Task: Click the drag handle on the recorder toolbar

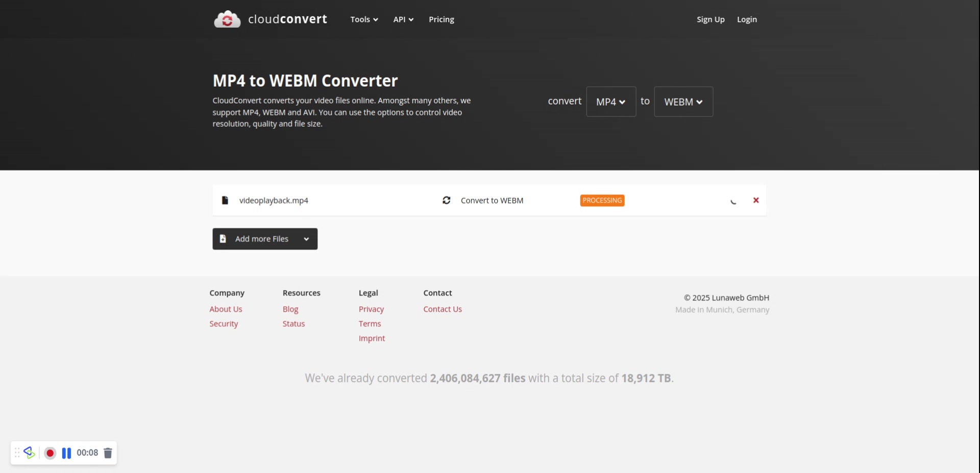Action: 17,453
